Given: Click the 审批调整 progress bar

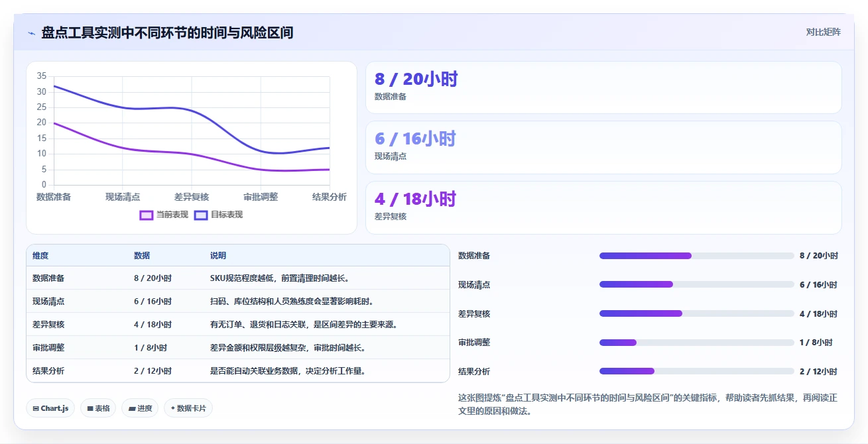Looking at the screenshot, I should click(696, 343).
